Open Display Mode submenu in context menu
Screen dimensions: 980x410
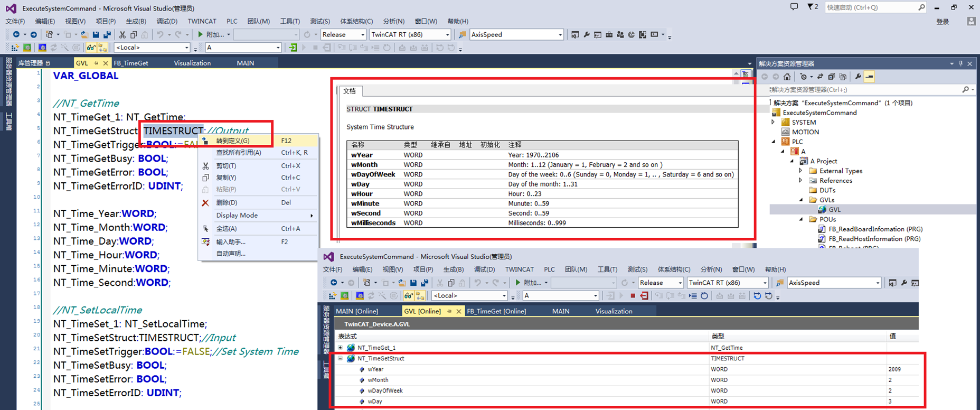[258, 216]
